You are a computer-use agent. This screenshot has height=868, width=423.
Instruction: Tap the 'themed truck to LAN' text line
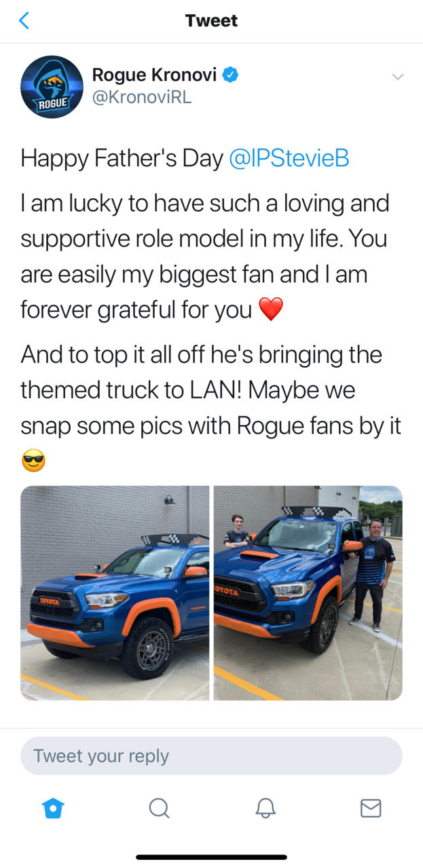click(188, 390)
